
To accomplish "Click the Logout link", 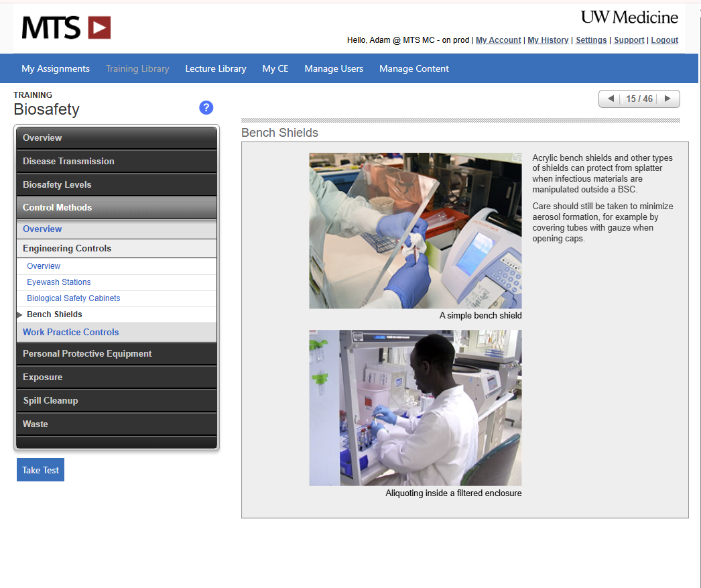I will click(664, 40).
